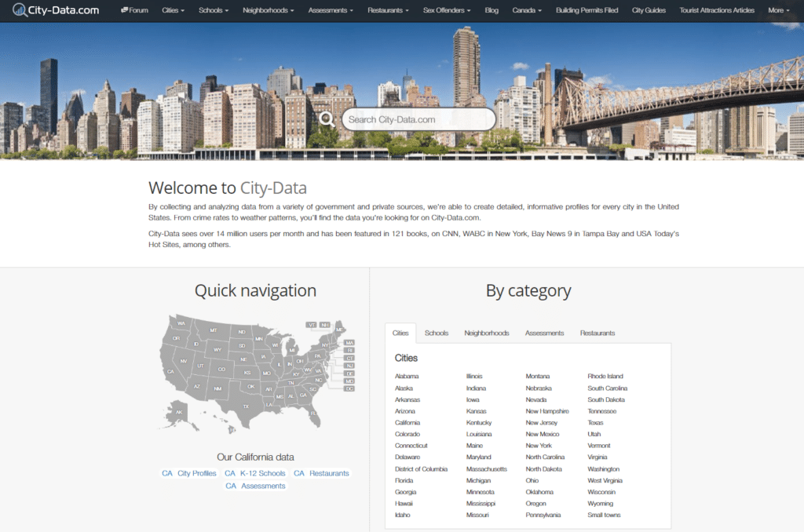This screenshot has height=532, width=804.
Task: Click the Small towns link
Action: (604, 515)
